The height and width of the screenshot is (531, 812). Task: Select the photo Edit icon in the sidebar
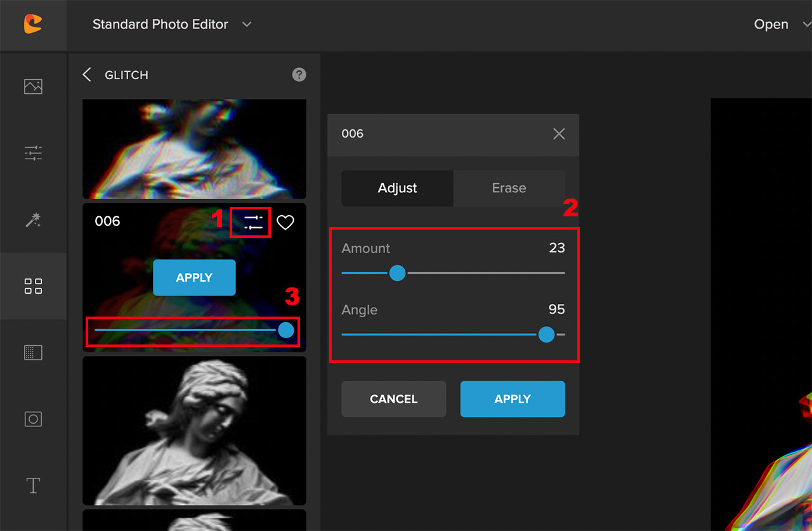click(x=34, y=86)
